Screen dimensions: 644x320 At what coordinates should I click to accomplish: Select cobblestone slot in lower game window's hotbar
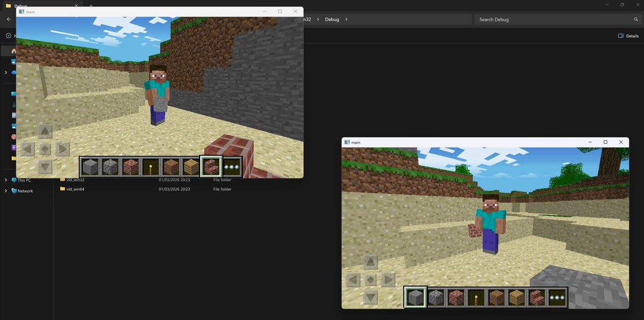(x=436, y=297)
